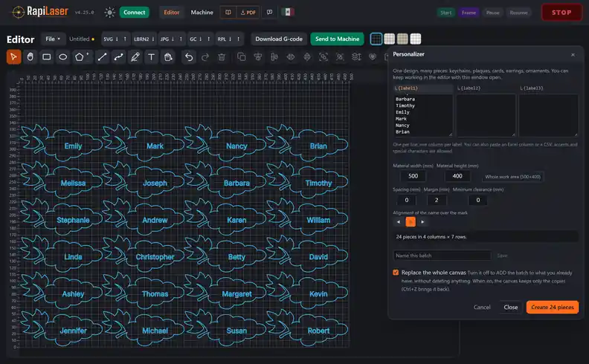Switch language via Mexico flag
The width and height of the screenshot is (589, 364).
pyautogui.click(x=288, y=12)
